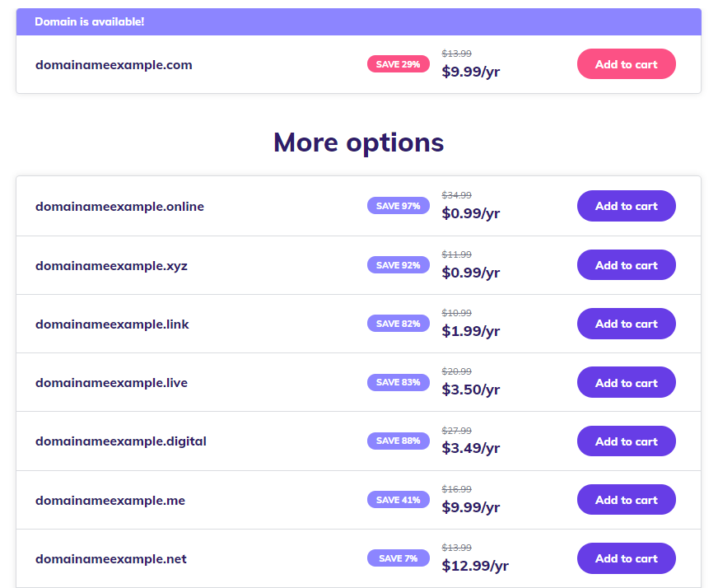
Task: Click the Domain is available banner
Action: (x=358, y=21)
